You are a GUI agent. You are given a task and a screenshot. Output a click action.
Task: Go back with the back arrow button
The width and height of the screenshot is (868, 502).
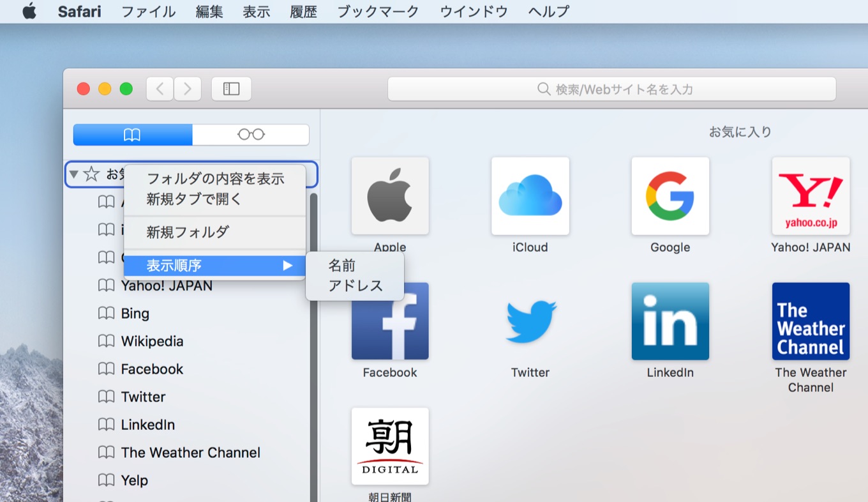160,89
